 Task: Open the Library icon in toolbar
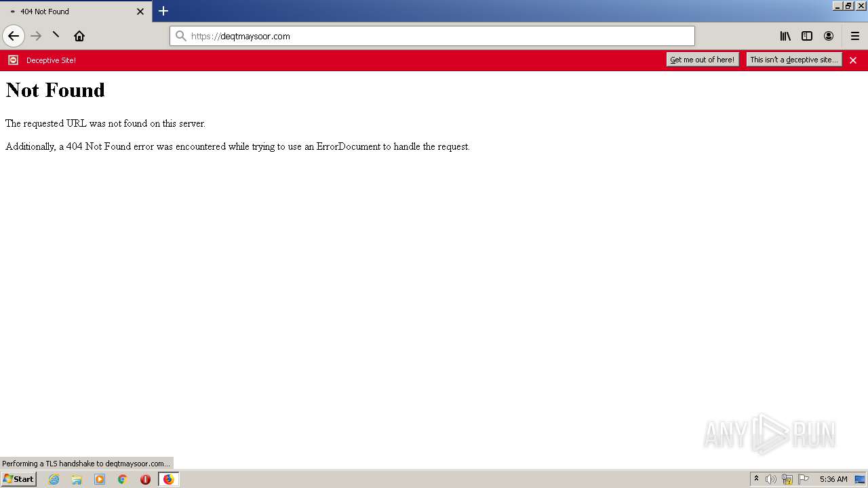(x=785, y=36)
